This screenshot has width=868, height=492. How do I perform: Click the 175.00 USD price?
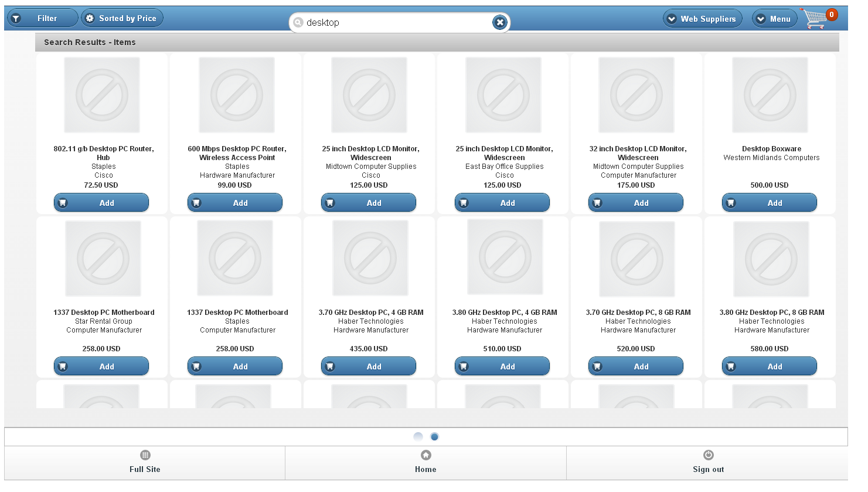point(636,185)
